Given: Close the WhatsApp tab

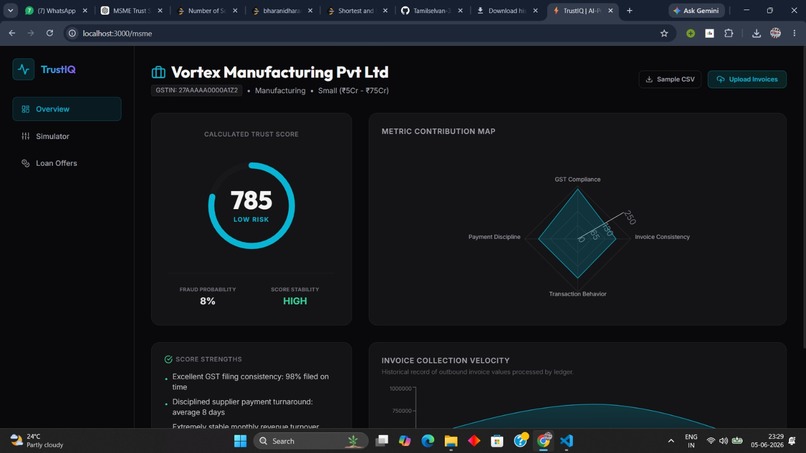Looking at the screenshot, I should [x=85, y=10].
